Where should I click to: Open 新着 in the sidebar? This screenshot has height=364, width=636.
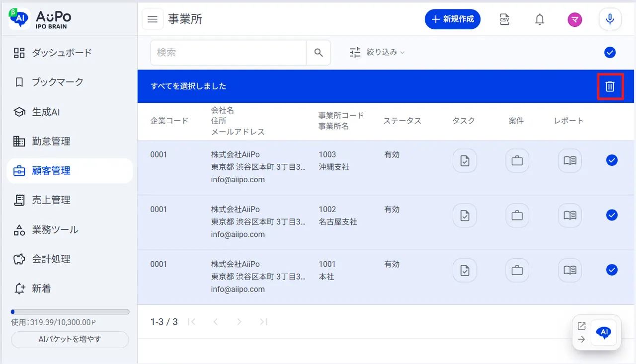coord(70,289)
